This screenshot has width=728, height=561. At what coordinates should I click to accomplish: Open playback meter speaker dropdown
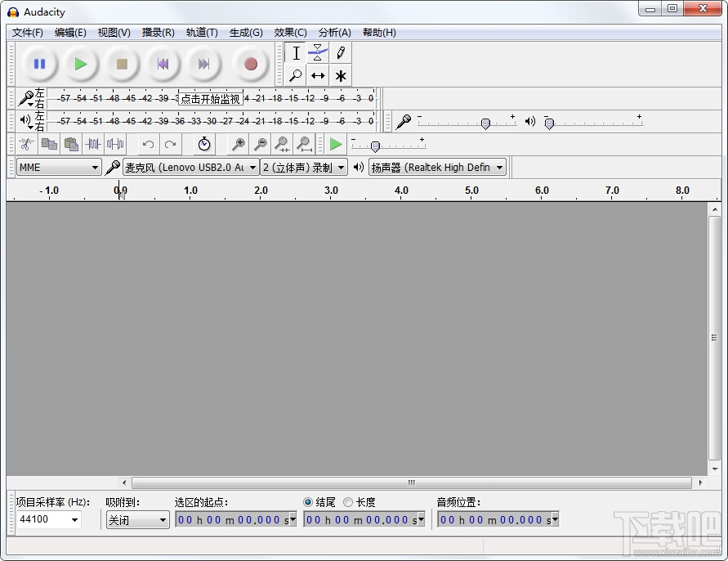26,121
